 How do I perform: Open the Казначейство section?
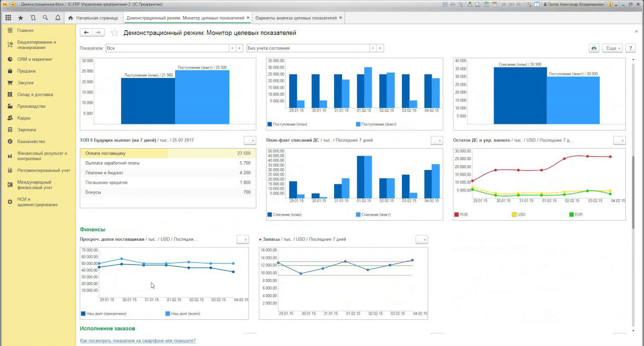[x=31, y=142]
